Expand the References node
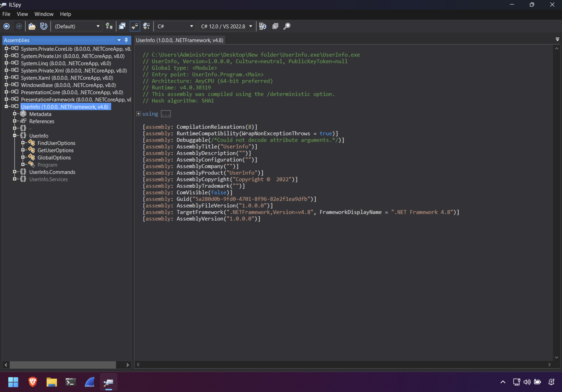 click(14, 121)
